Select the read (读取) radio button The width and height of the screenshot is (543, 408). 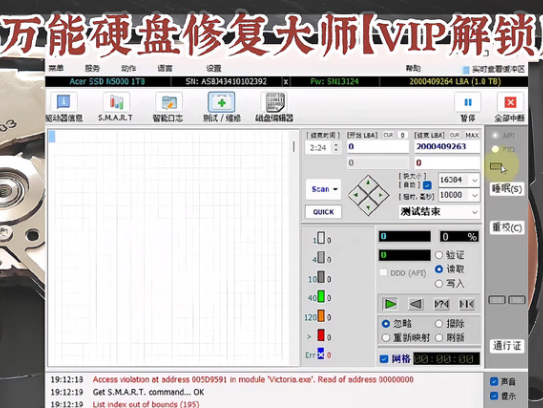click(x=439, y=269)
